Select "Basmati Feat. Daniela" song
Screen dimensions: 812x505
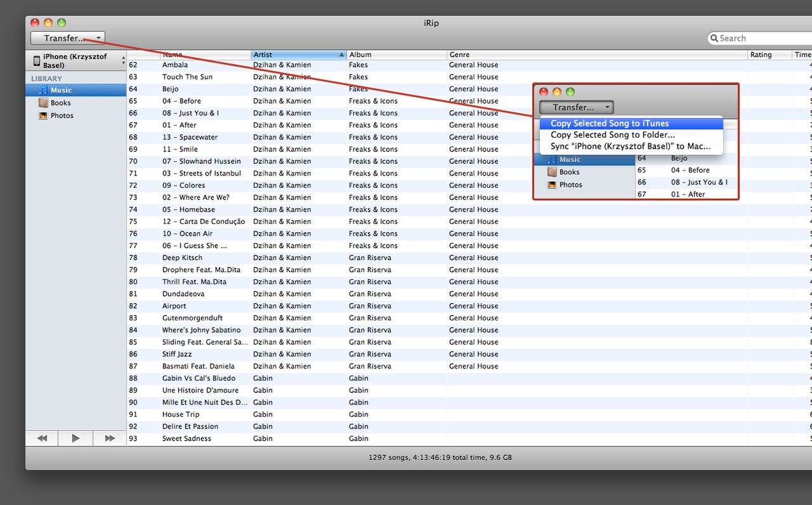tap(198, 366)
